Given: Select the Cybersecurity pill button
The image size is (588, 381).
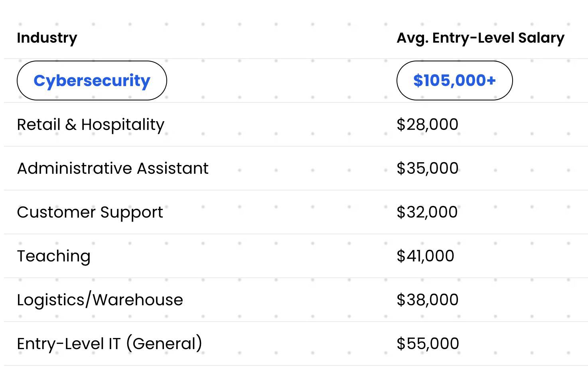Looking at the screenshot, I should point(92,81).
